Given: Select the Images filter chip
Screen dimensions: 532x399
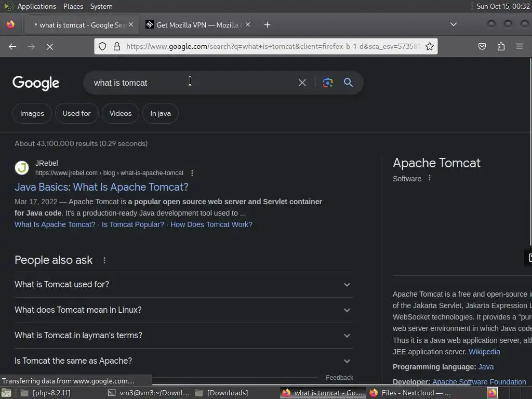Looking at the screenshot, I should tap(32, 114).
